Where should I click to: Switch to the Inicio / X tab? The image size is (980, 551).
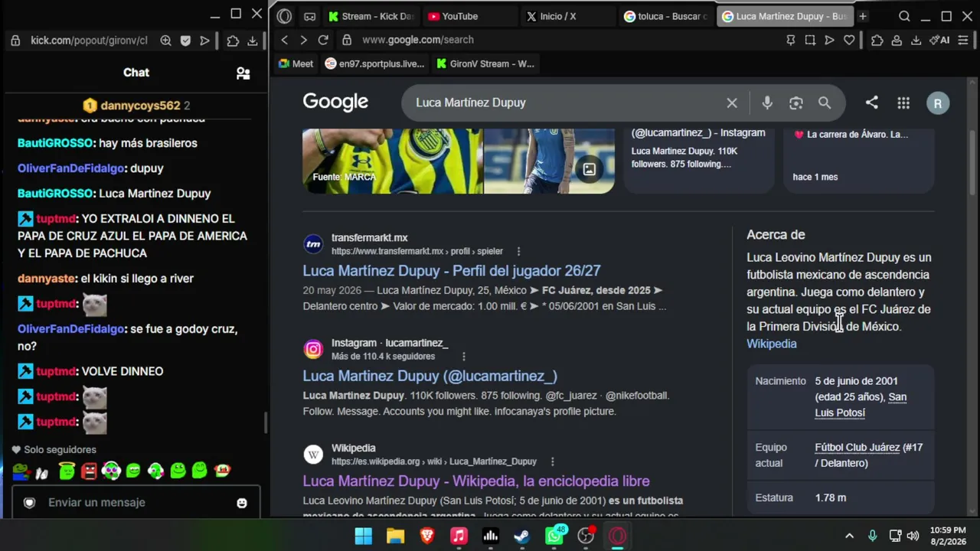point(567,16)
